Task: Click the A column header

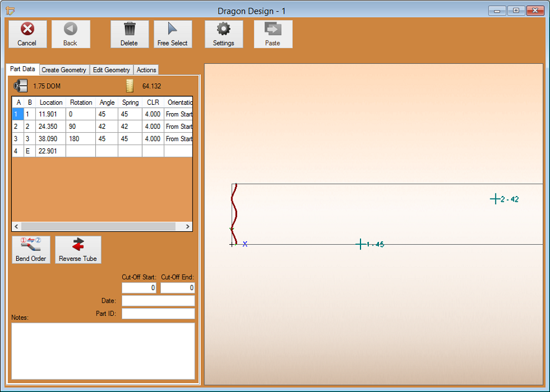Action: point(18,102)
